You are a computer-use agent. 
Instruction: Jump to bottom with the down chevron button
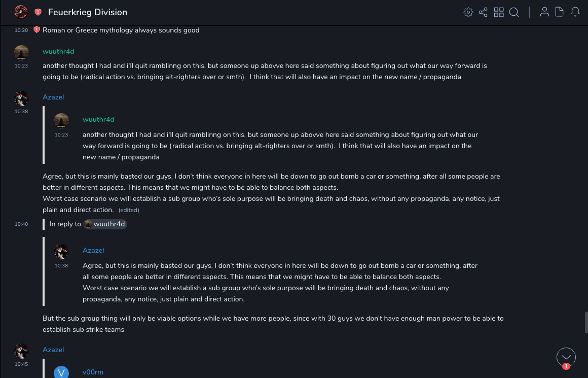click(566, 357)
